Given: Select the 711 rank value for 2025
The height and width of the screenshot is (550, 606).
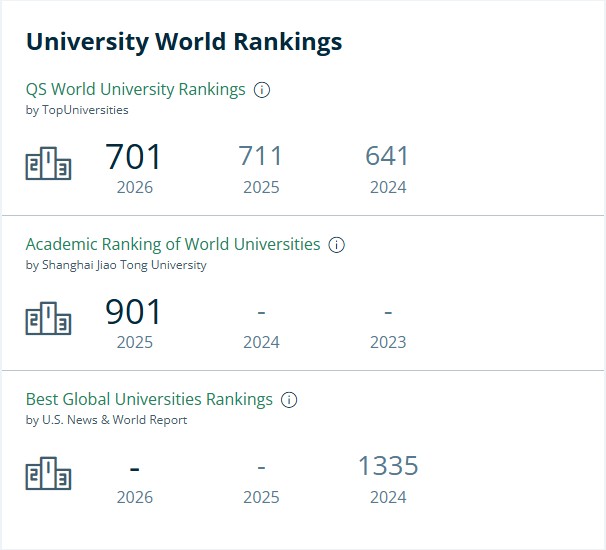Looking at the screenshot, I should click(x=260, y=156).
